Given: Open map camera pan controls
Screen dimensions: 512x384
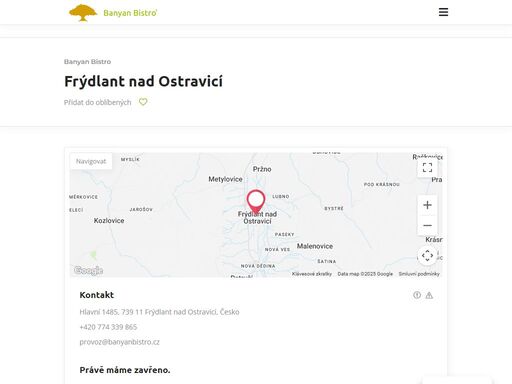Looking at the screenshot, I should coord(427,256).
